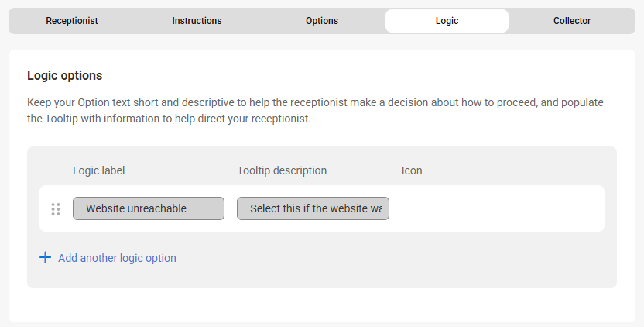Switch to the Receptionist tab
Image resolution: width=644 pixels, height=327 pixels.
coord(72,21)
